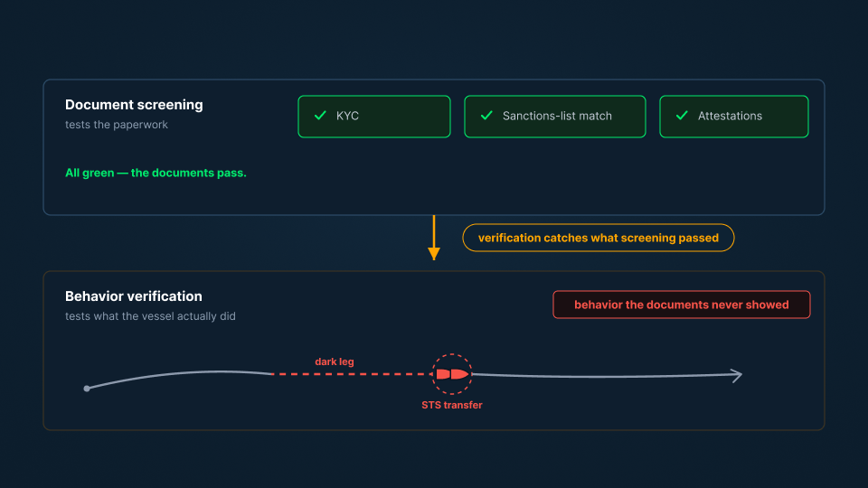
Task: Click the 'STS transfer' label
Action: (452, 405)
